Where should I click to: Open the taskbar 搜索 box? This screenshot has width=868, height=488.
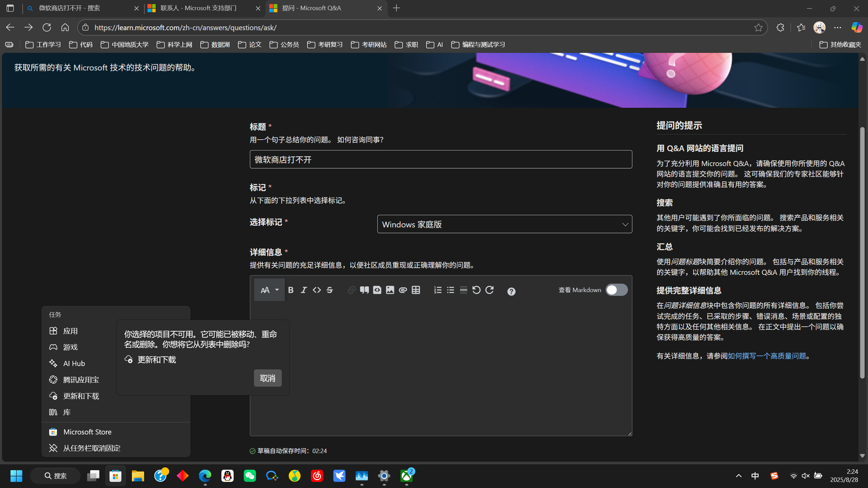(55, 476)
